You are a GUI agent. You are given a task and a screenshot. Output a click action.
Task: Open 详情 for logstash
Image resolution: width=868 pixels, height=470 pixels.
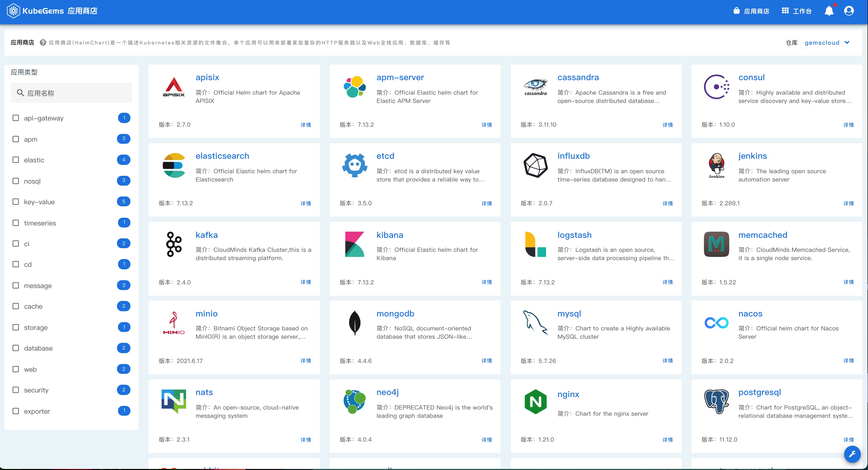click(667, 282)
